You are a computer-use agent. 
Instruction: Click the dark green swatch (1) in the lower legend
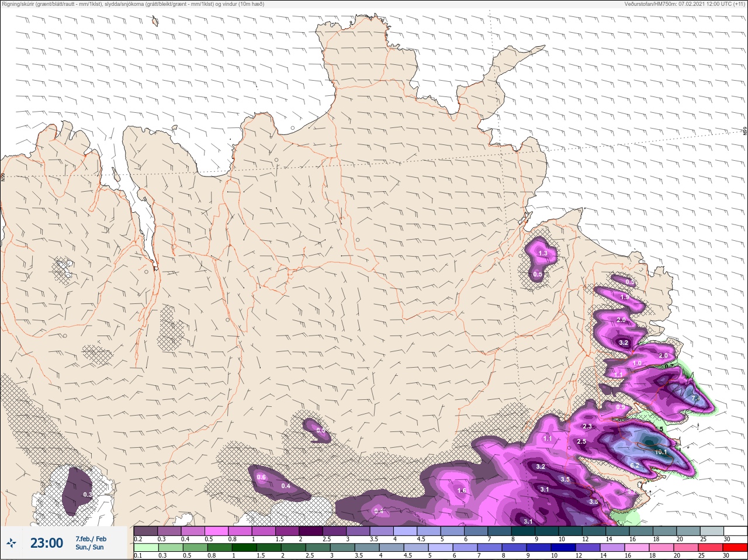(244, 548)
